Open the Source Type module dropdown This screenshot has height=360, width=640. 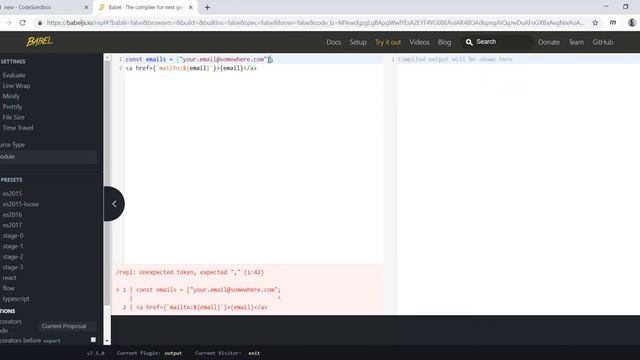(48, 157)
